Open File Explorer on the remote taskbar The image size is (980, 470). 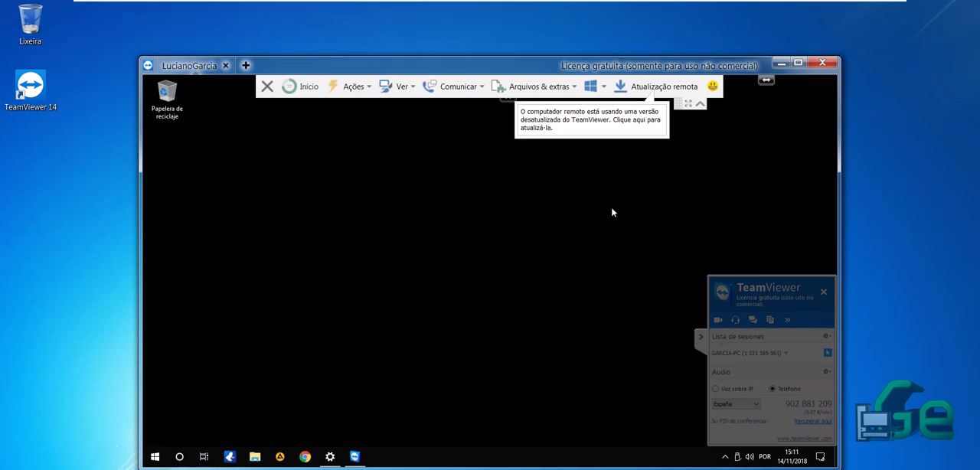click(x=255, y=457)
